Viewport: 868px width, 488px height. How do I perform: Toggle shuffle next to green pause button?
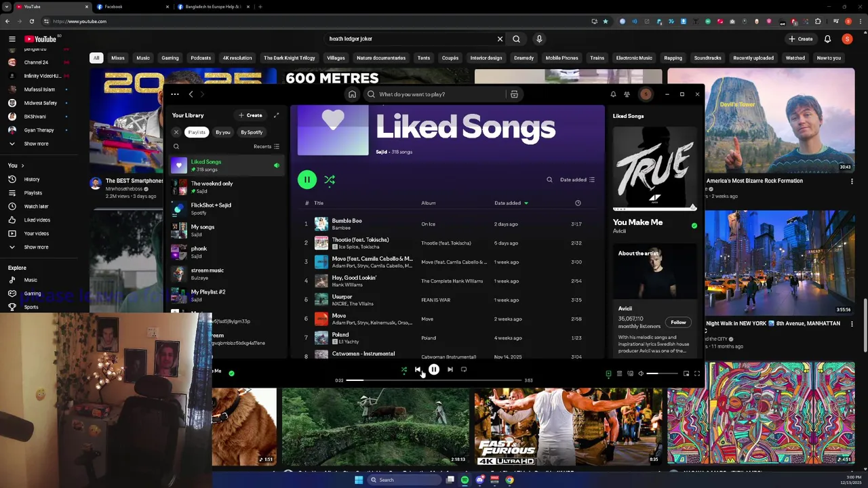(330, 180)
